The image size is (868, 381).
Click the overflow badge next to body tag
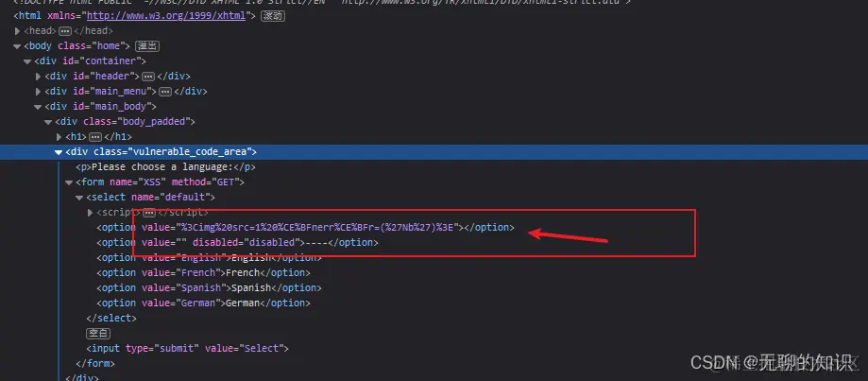(146, 46)
